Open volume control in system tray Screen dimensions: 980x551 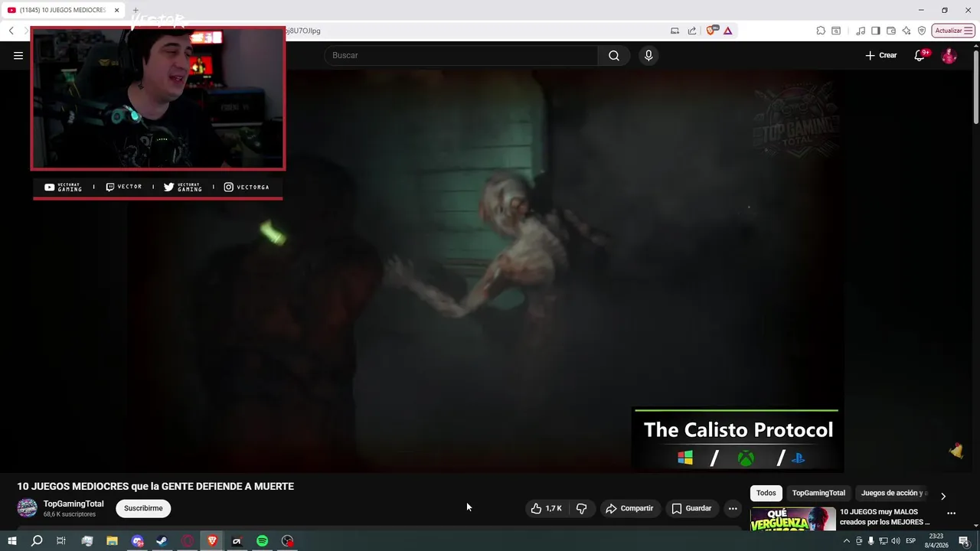[x=896, y=541]
